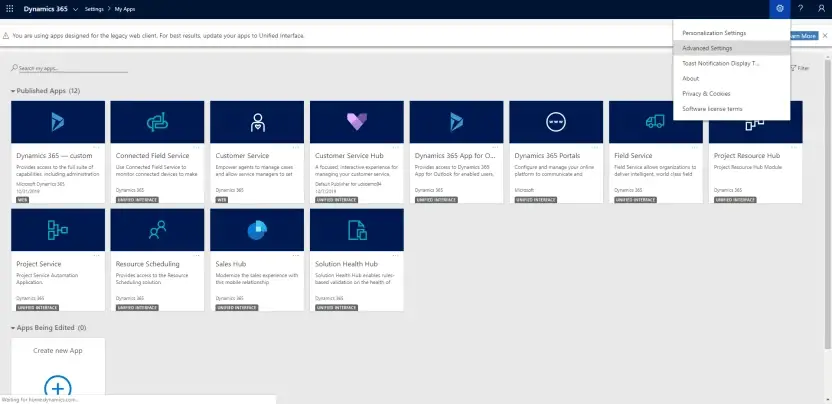Open the app launcher waffle icon
The width and height of the screenshot is (832, 404).
[x=10, y=8]
